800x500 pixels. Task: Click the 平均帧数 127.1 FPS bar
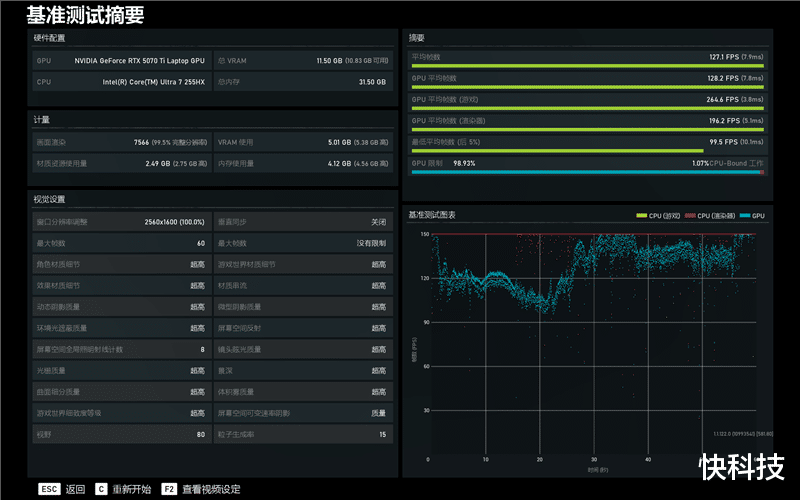pos(587,60)
